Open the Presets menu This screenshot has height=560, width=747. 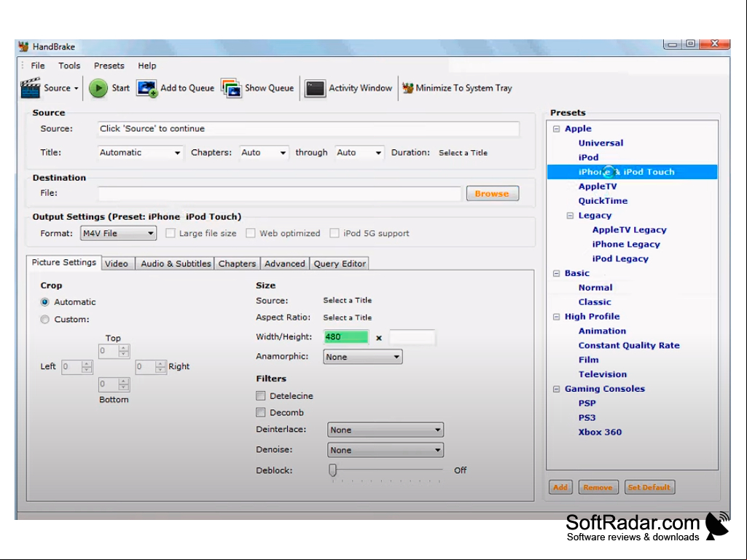109,66
